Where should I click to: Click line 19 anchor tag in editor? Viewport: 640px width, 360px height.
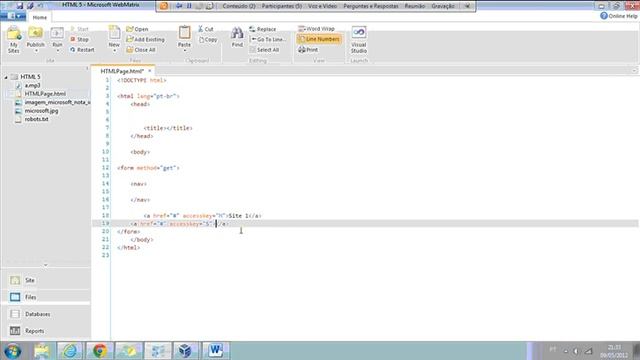(180, 224)
